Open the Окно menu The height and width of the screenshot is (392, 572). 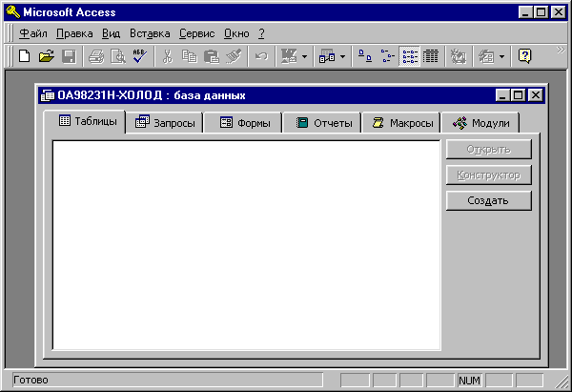236,33
